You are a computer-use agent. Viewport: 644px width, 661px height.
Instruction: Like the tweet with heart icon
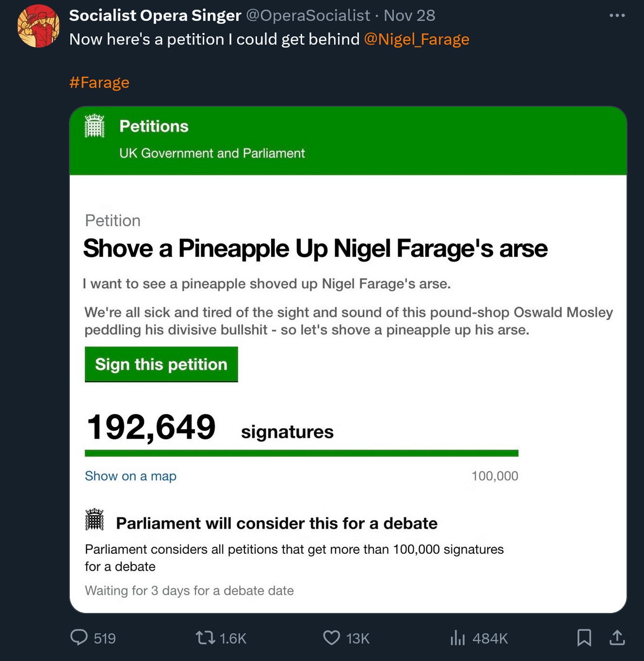(332, 637)
